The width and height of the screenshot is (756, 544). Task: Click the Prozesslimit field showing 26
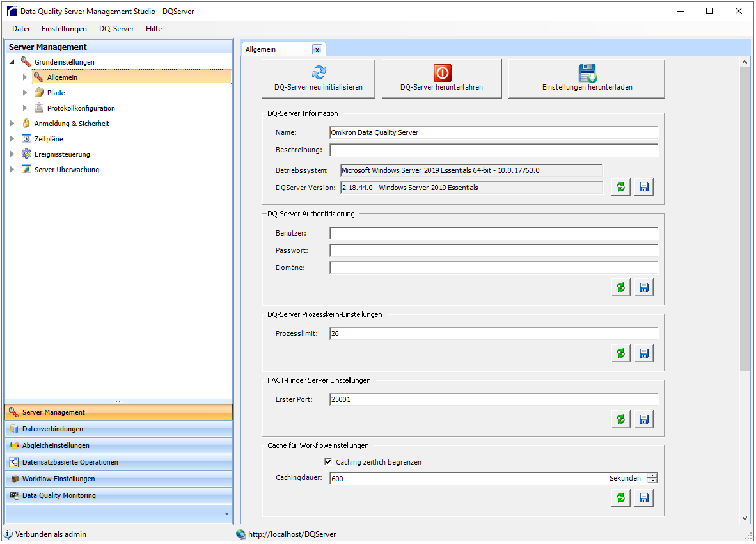tap(494, 333)
